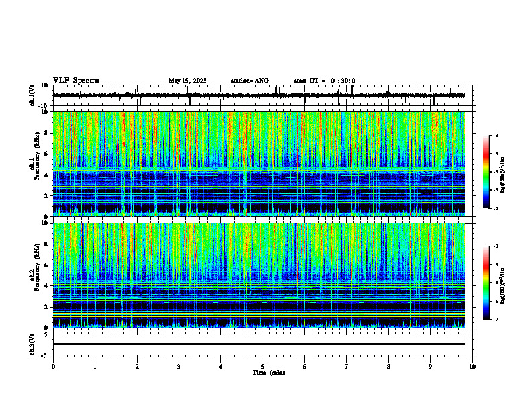
Task: Click the ch.1 voltage waveform trace panel
Action: point(264,95)
